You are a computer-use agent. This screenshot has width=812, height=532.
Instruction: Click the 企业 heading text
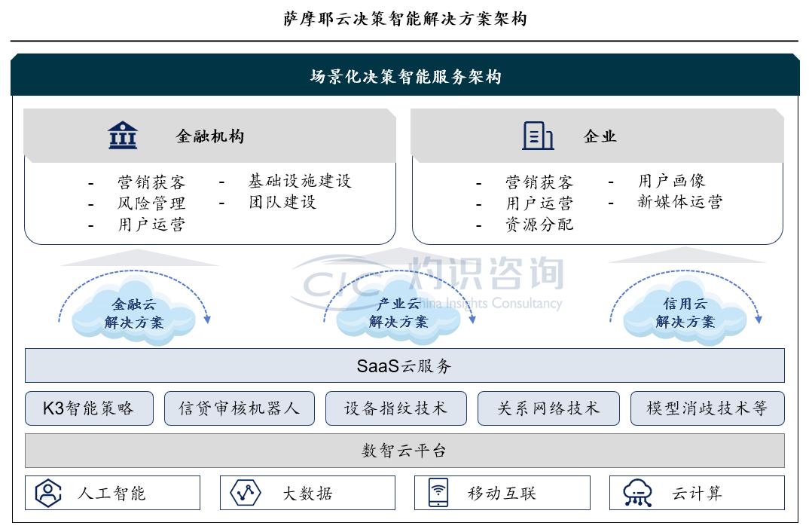[x=600, y=136]
